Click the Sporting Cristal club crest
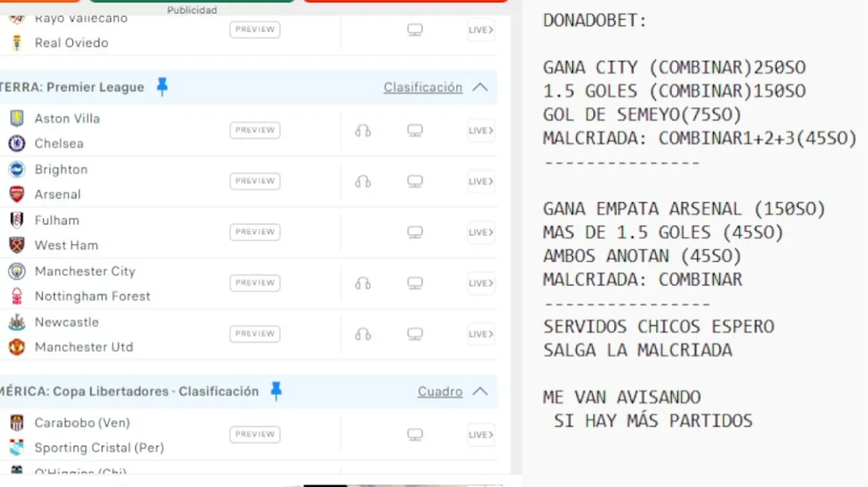Image resolution: width=868 pixels, height=487 pixels. [17, 448]
